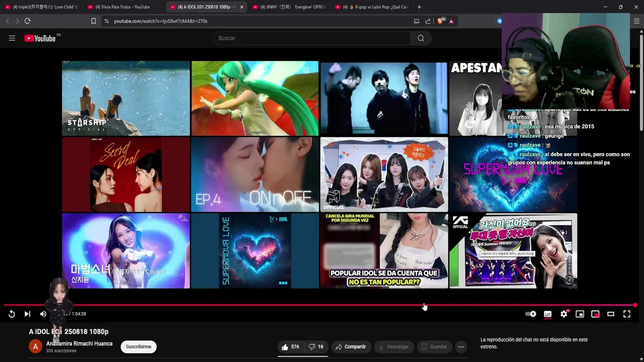Click the magnifier search button
The width and height of the screenshot is (644, 362).
[x=421, y=38]
